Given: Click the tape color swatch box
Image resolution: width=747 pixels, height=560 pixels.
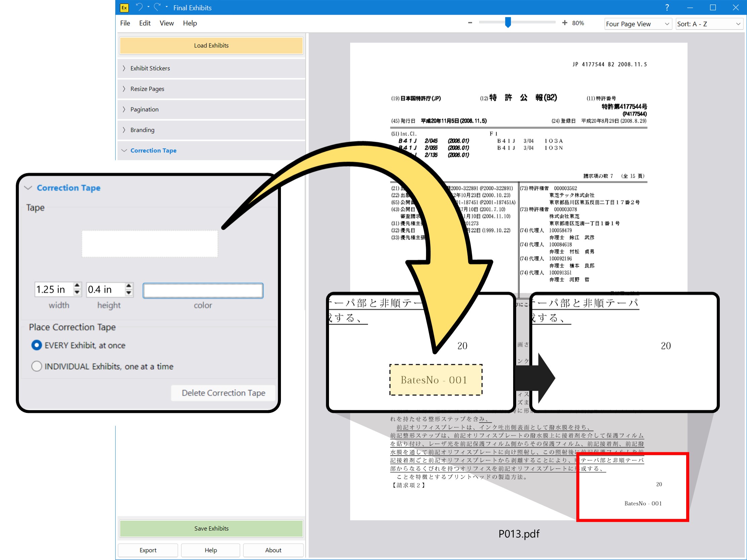Looking at the screenshot, I should [203, 290].
